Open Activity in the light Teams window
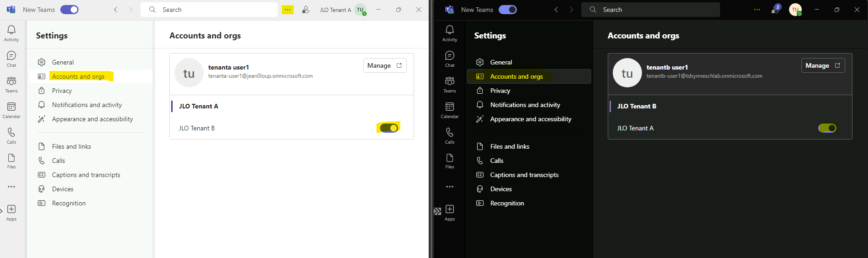The width and height of the screenshot is (868, 258). coord(11,33)
